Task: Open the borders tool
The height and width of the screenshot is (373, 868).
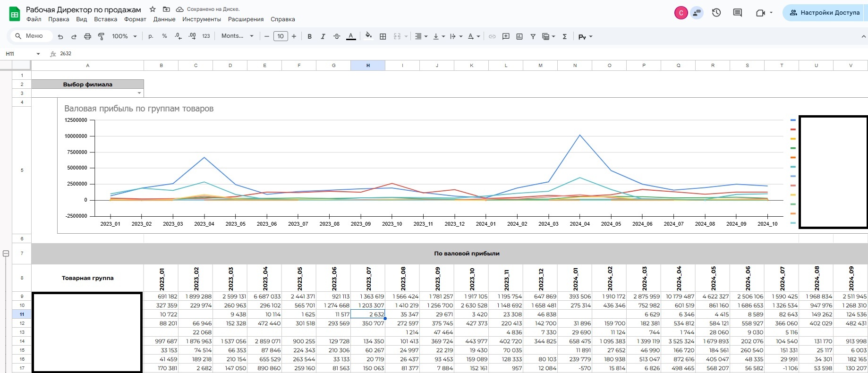Action: [x=383, y=36]
